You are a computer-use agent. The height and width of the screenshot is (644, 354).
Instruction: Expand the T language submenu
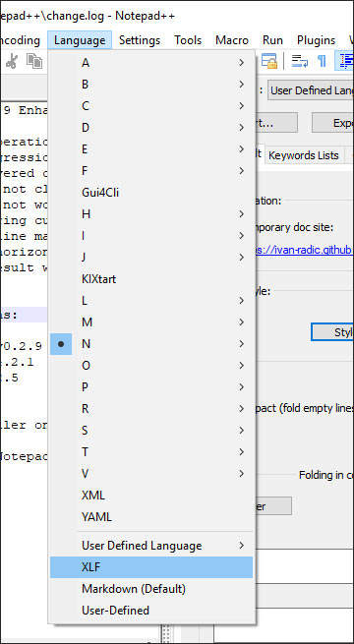[151, 452]
